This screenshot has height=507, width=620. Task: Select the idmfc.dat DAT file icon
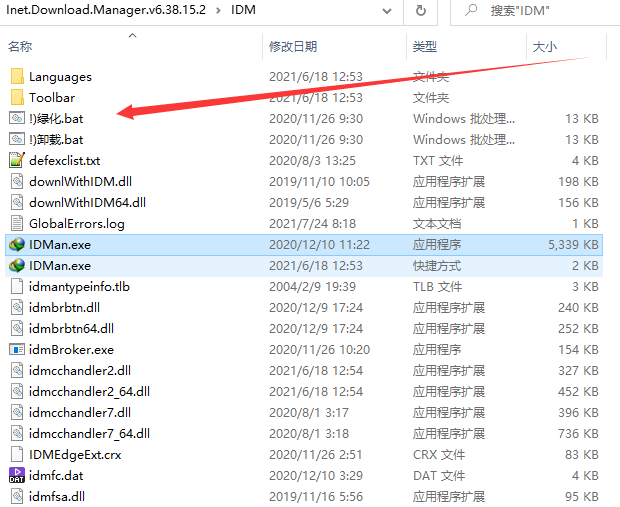(x=17, y=475)
